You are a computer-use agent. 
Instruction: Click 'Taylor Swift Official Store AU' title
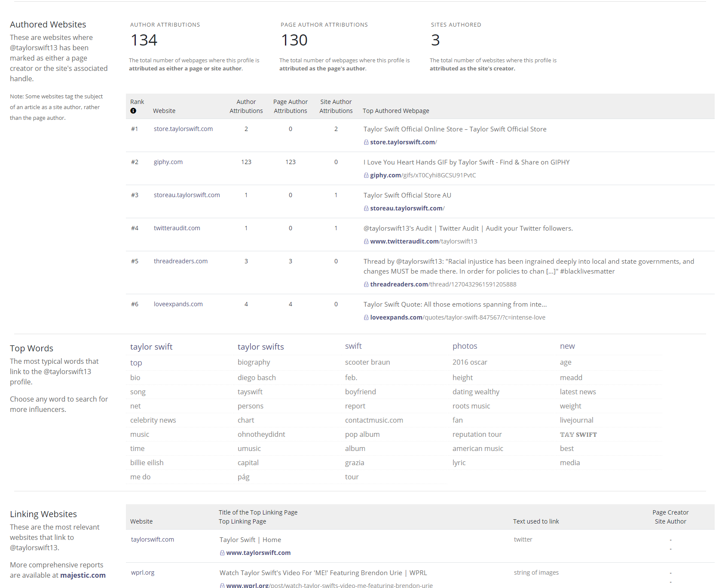point(407,195)
